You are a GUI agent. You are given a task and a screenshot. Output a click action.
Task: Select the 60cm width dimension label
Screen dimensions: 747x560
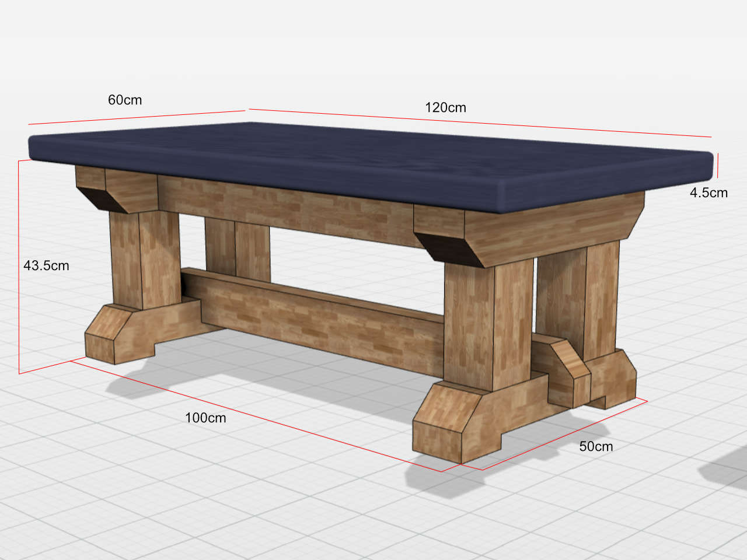125,100
